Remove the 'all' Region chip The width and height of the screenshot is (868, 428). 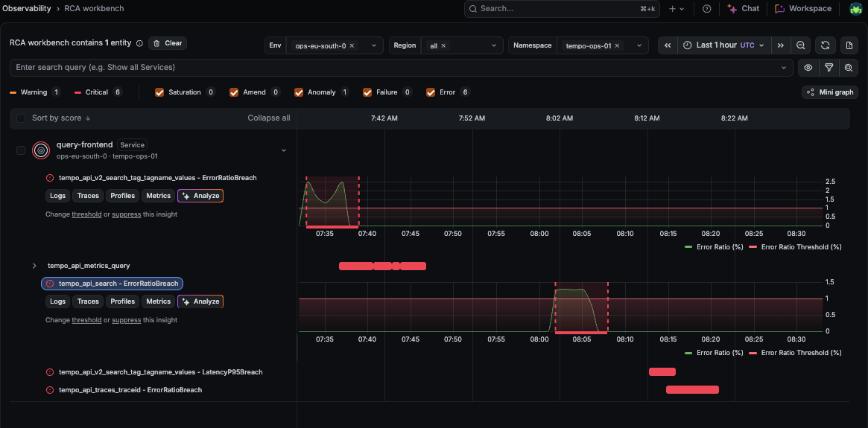point(443,46)
